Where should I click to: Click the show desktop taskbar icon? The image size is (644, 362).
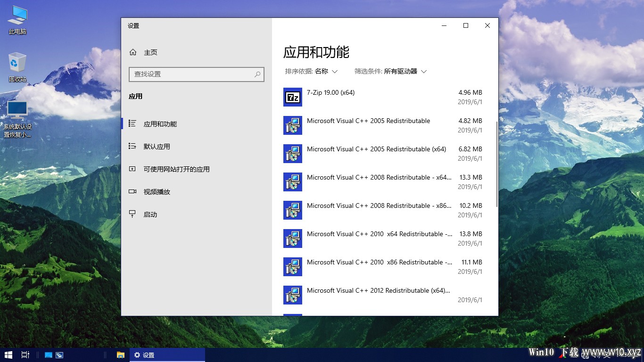pos(49,355)
